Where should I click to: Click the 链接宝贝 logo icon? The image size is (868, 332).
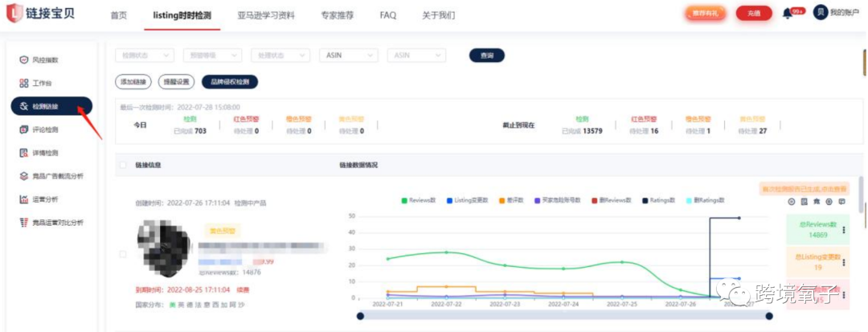[15, 14]
